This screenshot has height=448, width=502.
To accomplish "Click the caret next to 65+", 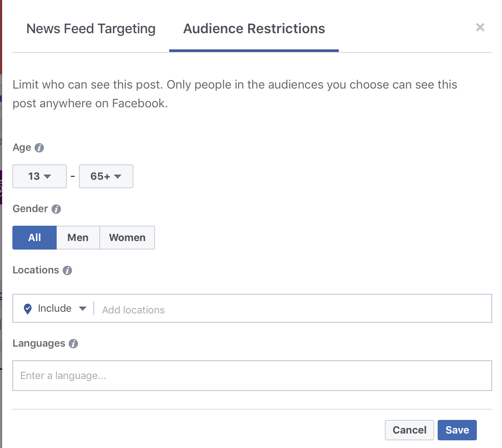I will (x=118, y=177).
